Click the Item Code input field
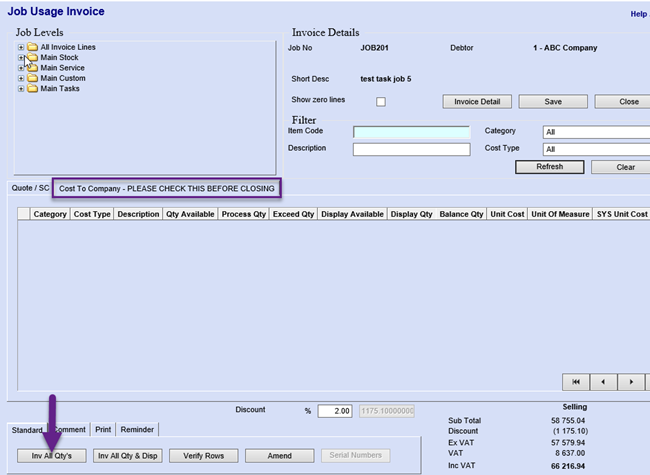The height and width of the screenshot is (475, 650). [x=411, y=132]
